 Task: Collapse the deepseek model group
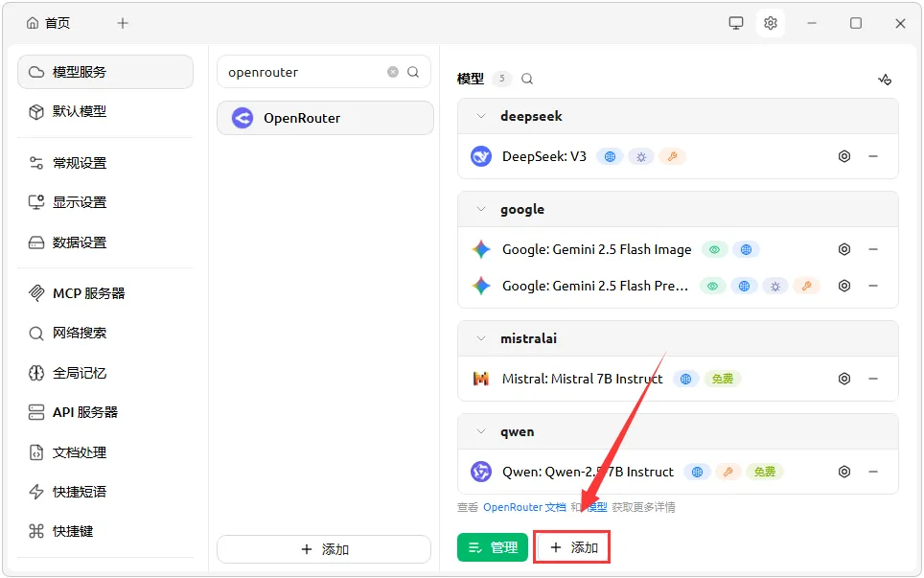point(481,116)
